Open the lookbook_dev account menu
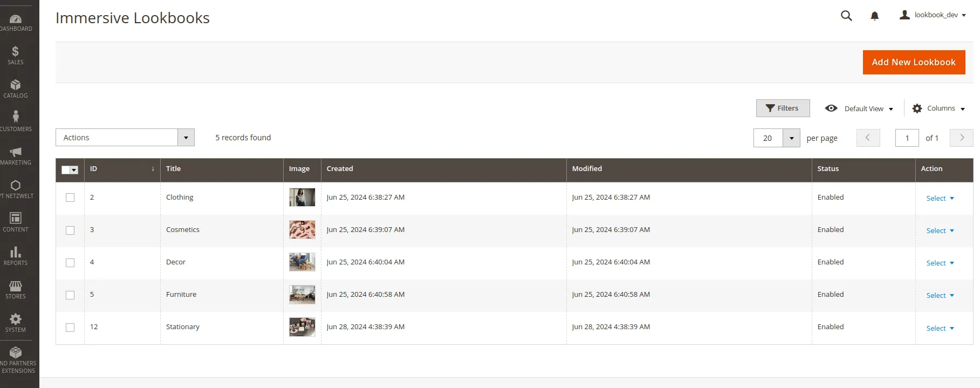Screen dimensions: 980x388 [933, 15]
